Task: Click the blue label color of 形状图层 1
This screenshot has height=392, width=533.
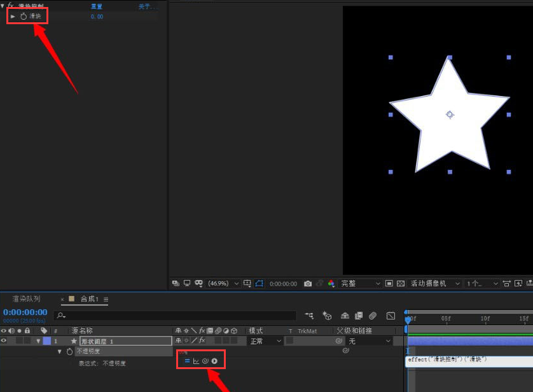Action: pyautogui.click(x=47, y=340)
